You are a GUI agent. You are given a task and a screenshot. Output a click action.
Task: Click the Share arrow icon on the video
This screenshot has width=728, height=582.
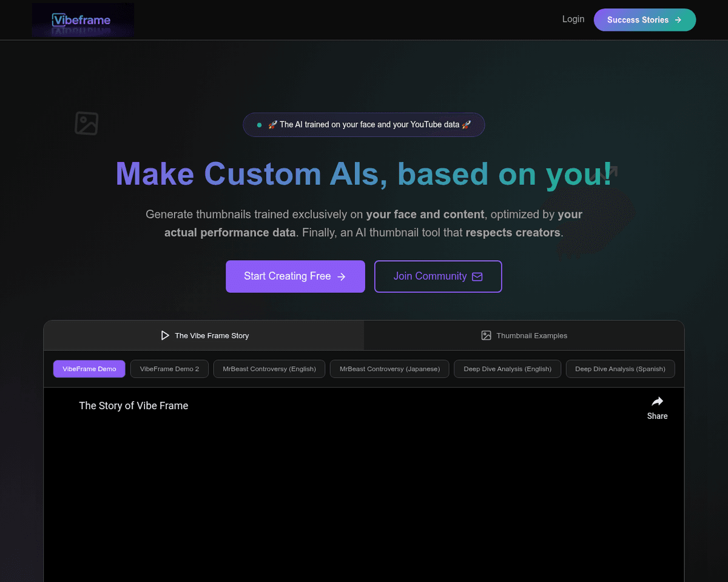[x=657, y=401]
